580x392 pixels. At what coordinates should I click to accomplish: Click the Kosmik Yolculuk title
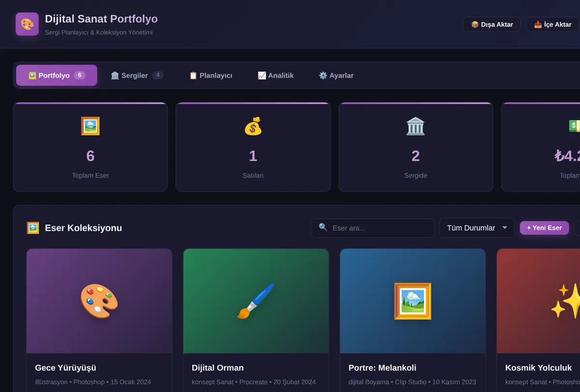click(x=538, y=368)
